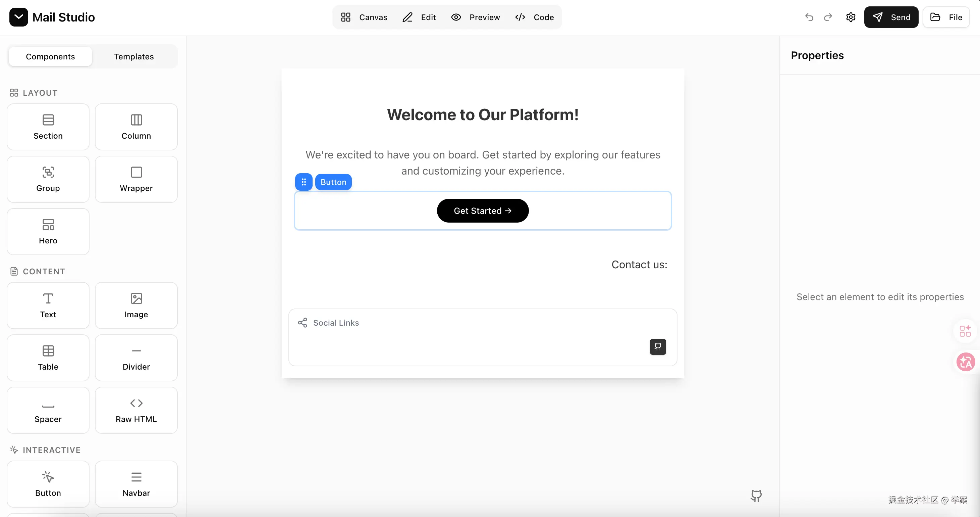
Task: Click the Mail Studio logo
Action: (19, 17)
